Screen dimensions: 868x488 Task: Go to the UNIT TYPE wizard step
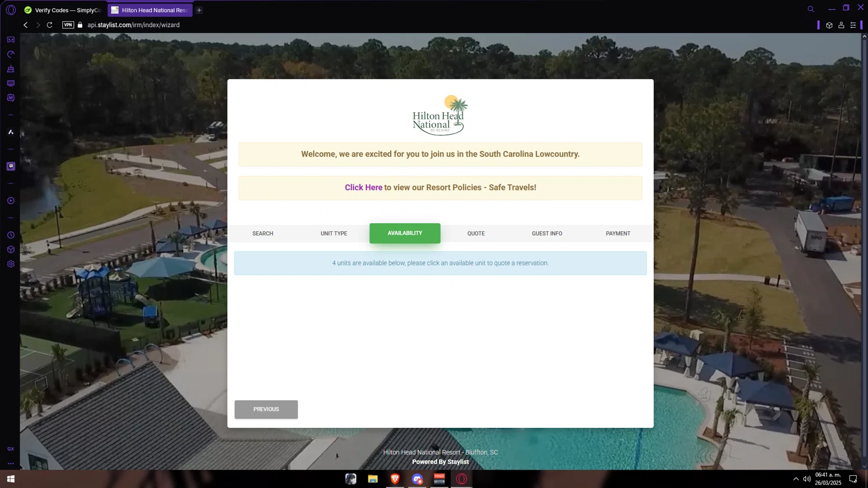(x=334, y=234)
